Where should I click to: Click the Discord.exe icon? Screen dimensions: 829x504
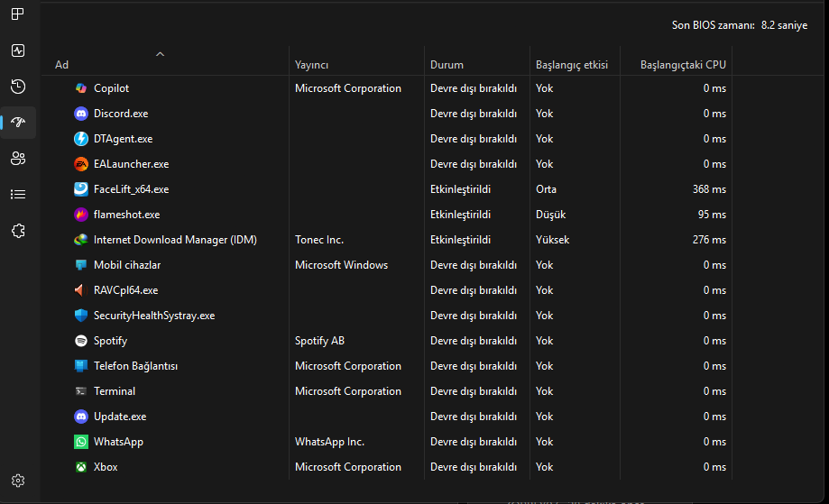click(x=81, y=114)
